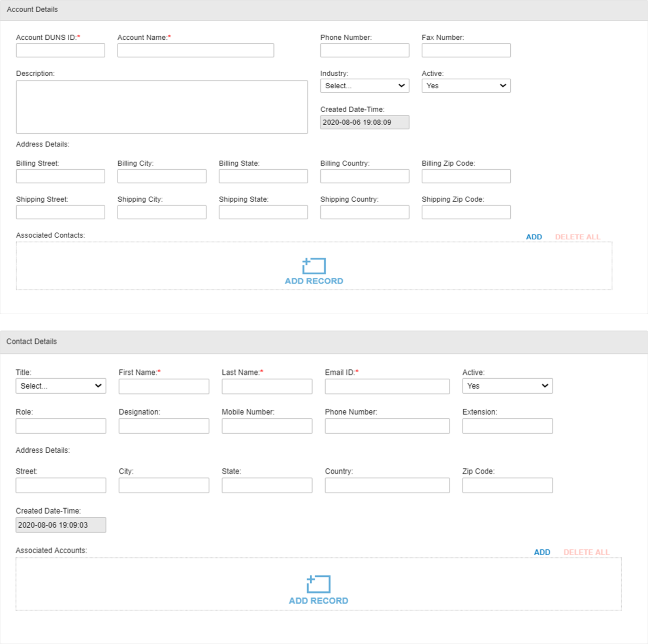Image resolution: width=648 pixels, height=644 pixels.
Task: Click ADD next to Associated Contacts
Action: (x=534, y=237)
